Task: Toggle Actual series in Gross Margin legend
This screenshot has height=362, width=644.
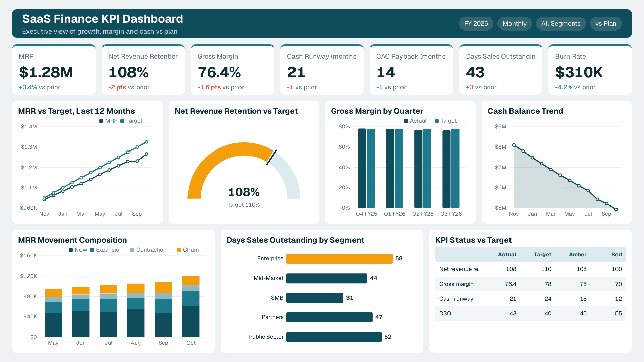Action: pos(415,121)
